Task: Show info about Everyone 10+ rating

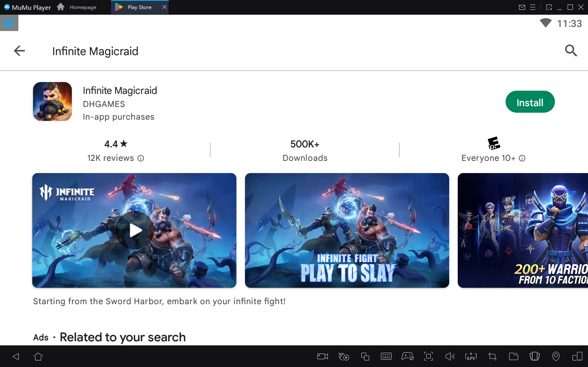Action: pos(522,158)
